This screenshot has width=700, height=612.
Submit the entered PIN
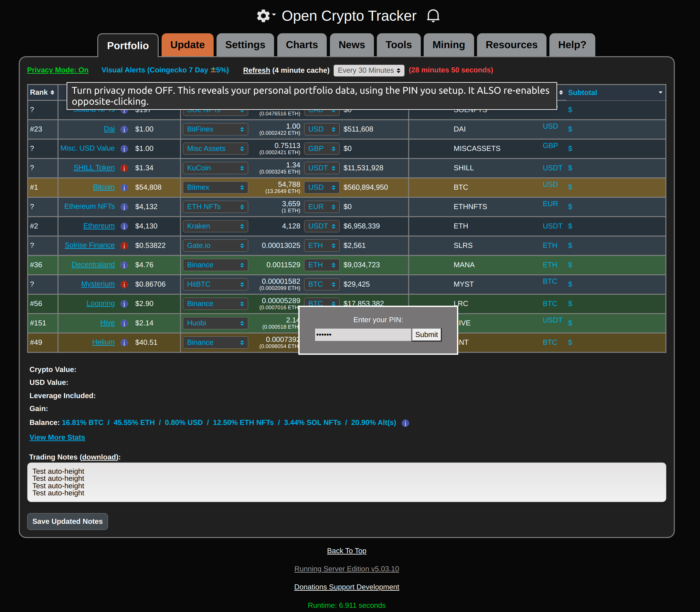[x=426, y=335]
